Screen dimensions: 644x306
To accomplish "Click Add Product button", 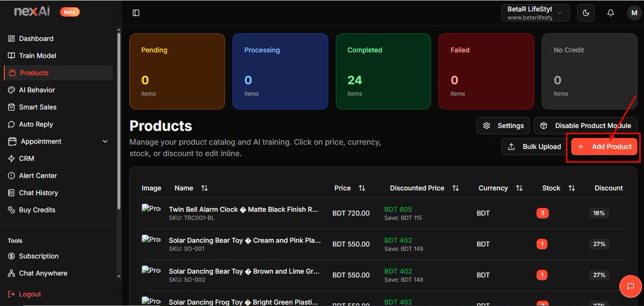I will pyautogui.click(x=604, y=147).
